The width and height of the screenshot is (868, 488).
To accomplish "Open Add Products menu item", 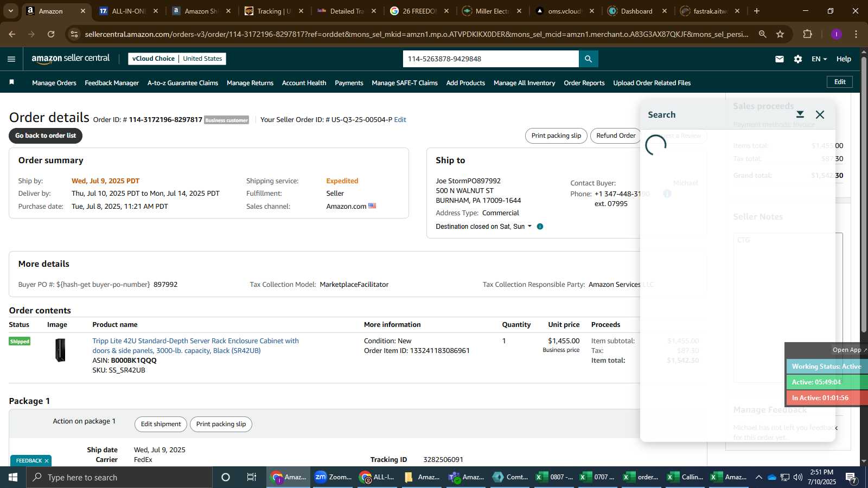I will [x=465, y=83].
